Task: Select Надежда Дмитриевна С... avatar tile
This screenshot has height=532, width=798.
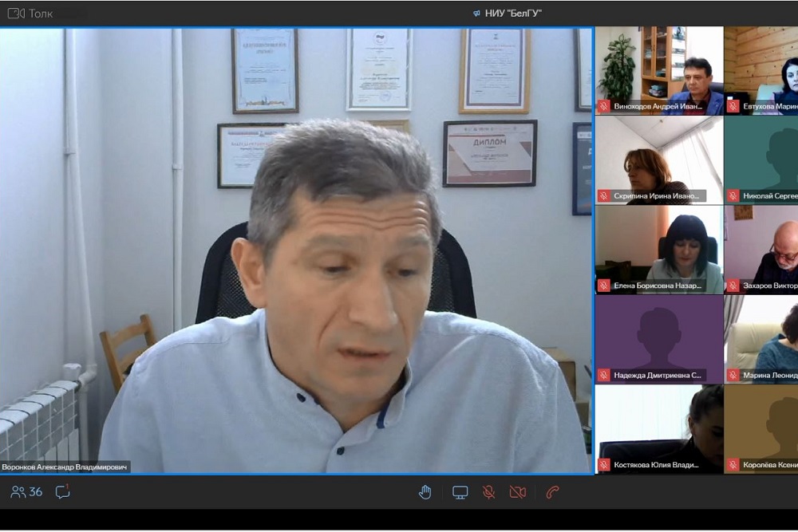Action: pos(659,339)
